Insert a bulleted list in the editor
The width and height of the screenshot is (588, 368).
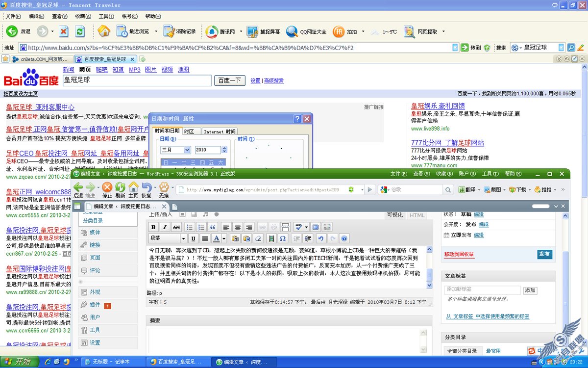pyautogui.click(x=190, y=227)
